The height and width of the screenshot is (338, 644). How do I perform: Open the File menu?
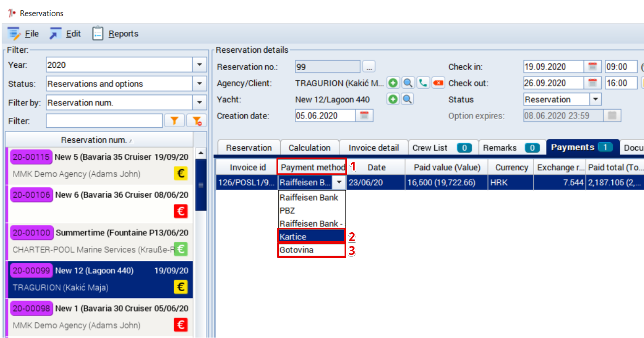point(23,34)
